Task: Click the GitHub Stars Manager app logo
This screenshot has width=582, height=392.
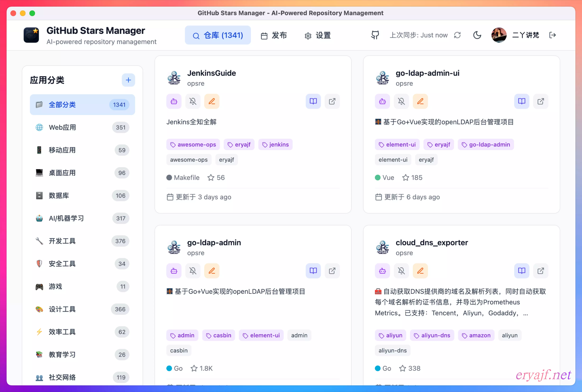Action: (x=31, y=35)
